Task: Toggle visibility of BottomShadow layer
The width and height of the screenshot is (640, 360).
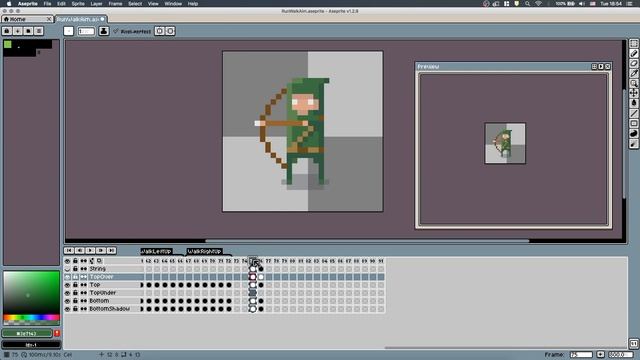Action: pos(67,309)
